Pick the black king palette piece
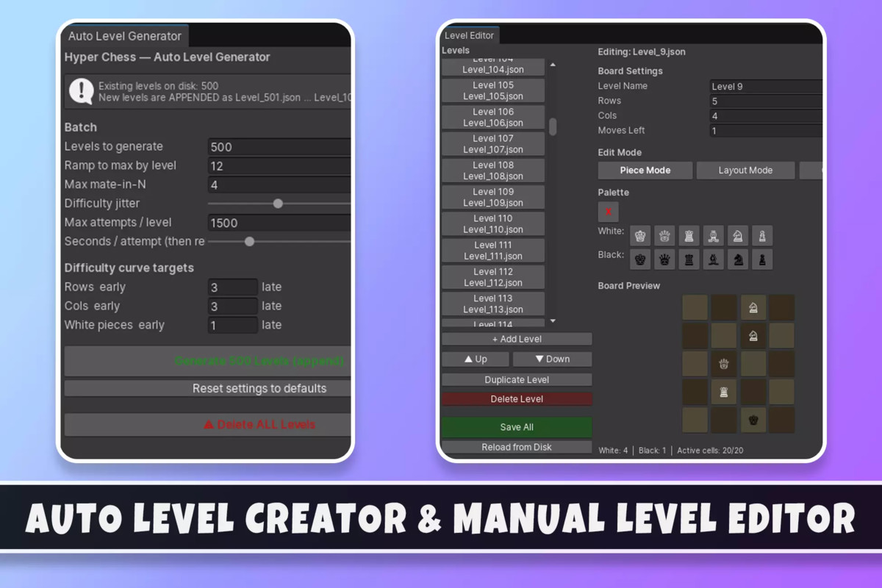This screenshot has height=588, width=882. click(641, 259)
